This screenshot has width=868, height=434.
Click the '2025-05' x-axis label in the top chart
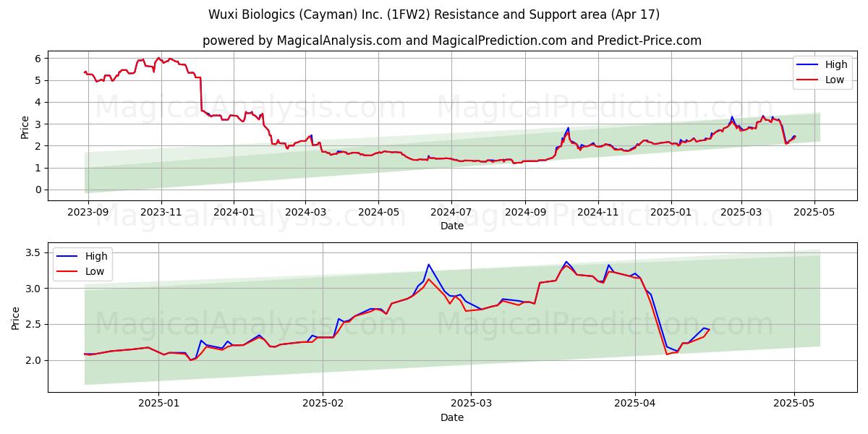point(814,213)
